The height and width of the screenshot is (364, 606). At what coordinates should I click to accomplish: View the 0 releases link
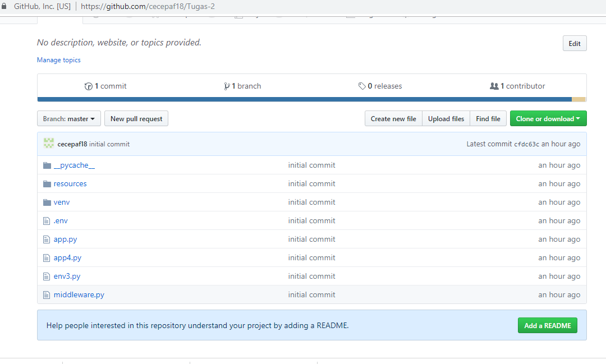coord(380,86)
